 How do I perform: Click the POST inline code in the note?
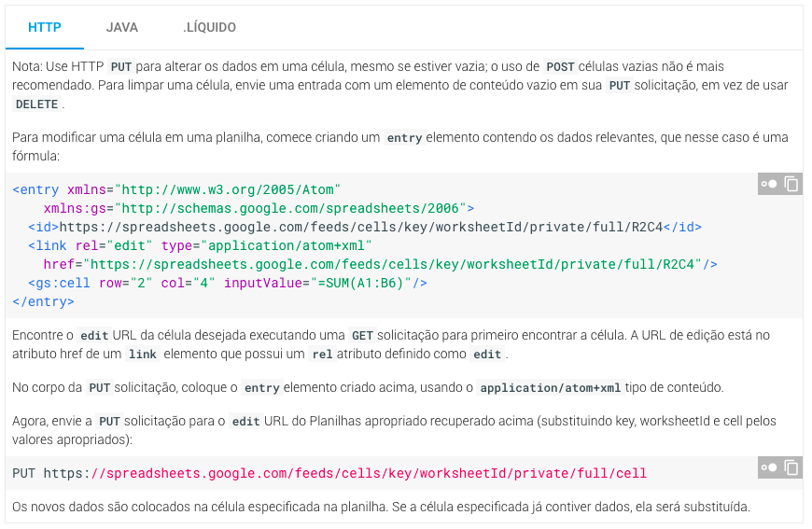(560, 67)
